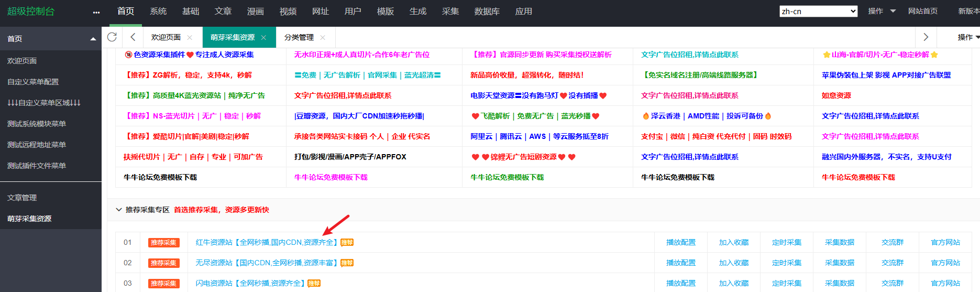Collapse the 首页 sidebar section
Image resolution: width=980 pixels, height=292 pixels.
(93, 39)
